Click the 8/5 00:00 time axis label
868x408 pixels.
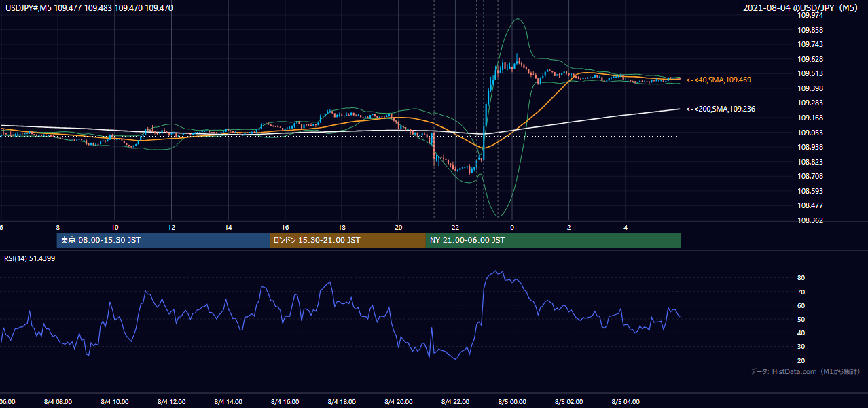512,401
